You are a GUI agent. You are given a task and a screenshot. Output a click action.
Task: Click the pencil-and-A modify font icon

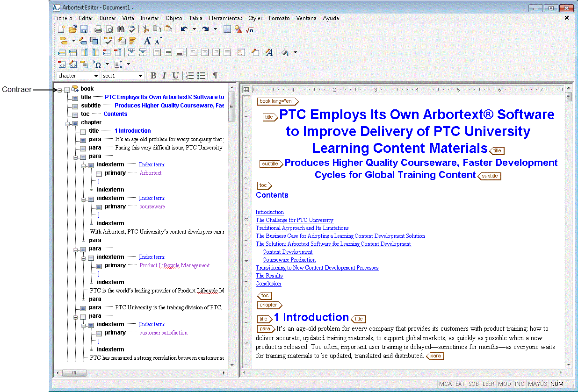point(269,52)
